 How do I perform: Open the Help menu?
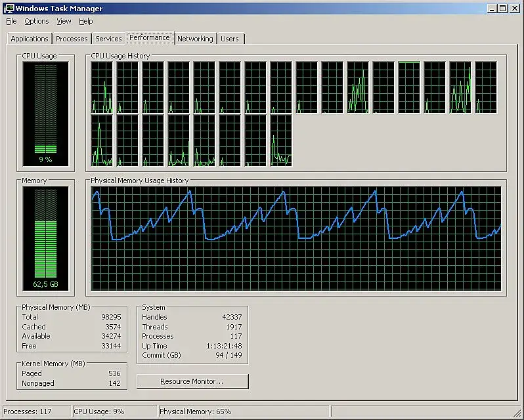[86, 22]
